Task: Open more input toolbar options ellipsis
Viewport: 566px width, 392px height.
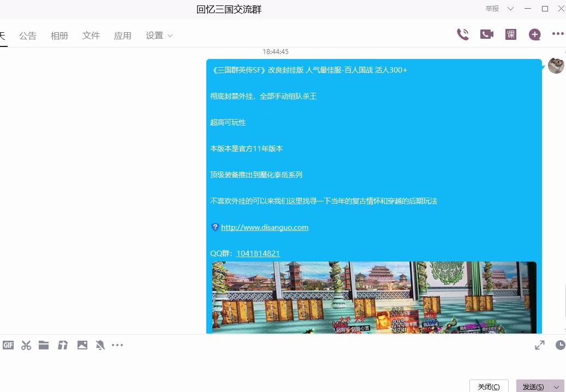Action: [117, 345]
